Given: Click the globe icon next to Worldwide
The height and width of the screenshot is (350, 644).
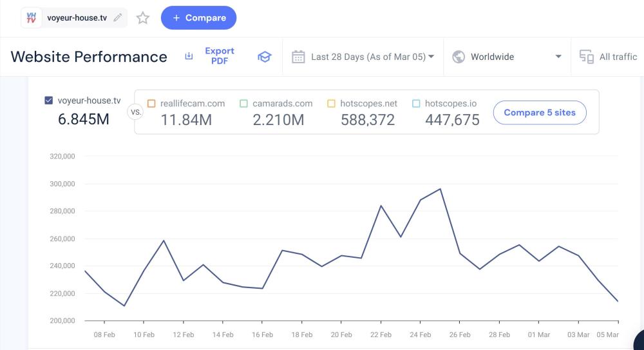Looking at the screenshot, I should [x=459, y=57].
